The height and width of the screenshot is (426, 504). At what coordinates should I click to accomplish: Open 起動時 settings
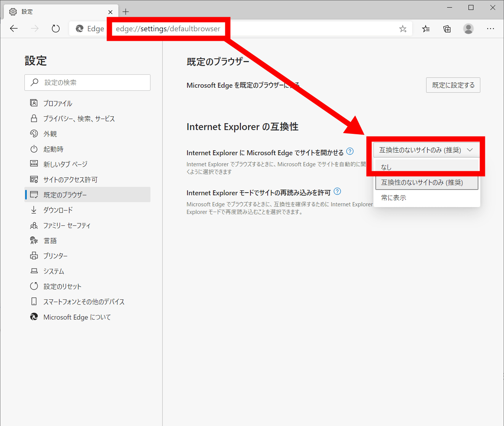[87, 149]
